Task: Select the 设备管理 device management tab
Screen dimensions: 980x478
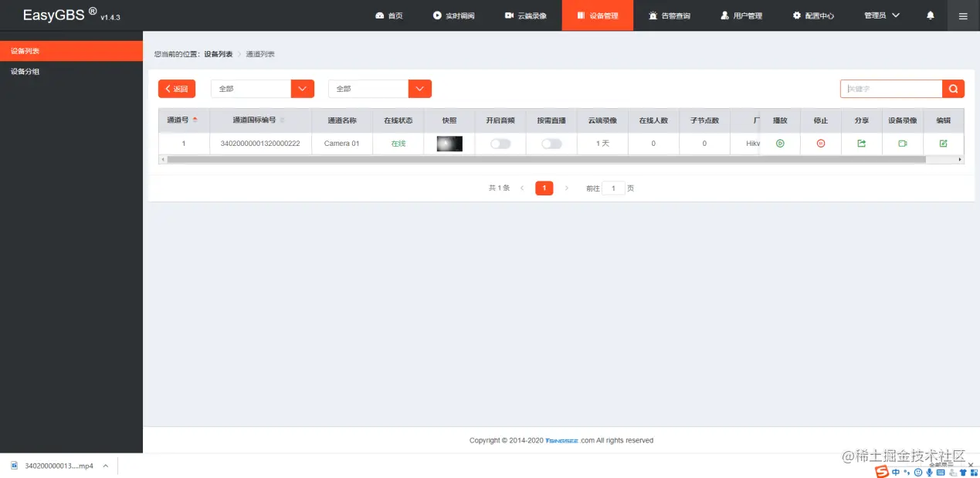Action: click(597, 15)
